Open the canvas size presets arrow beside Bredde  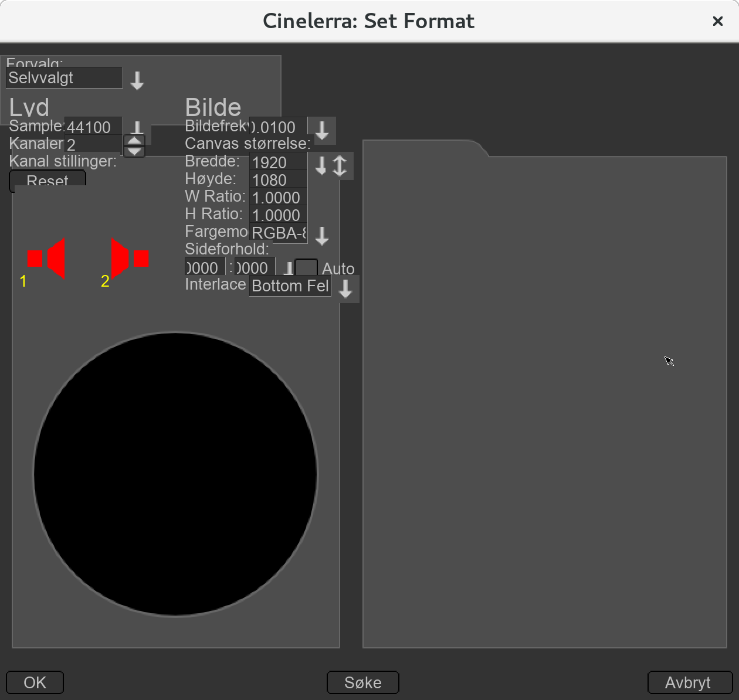321,166
